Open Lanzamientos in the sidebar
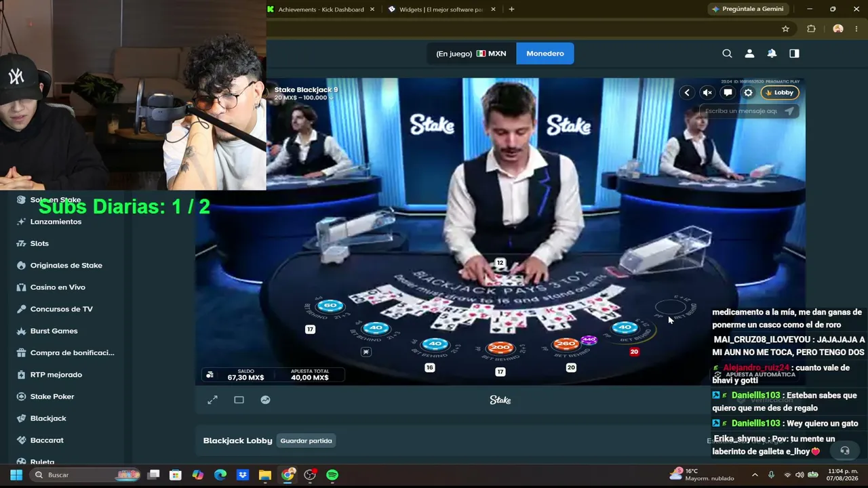 [x=56, y=222]
